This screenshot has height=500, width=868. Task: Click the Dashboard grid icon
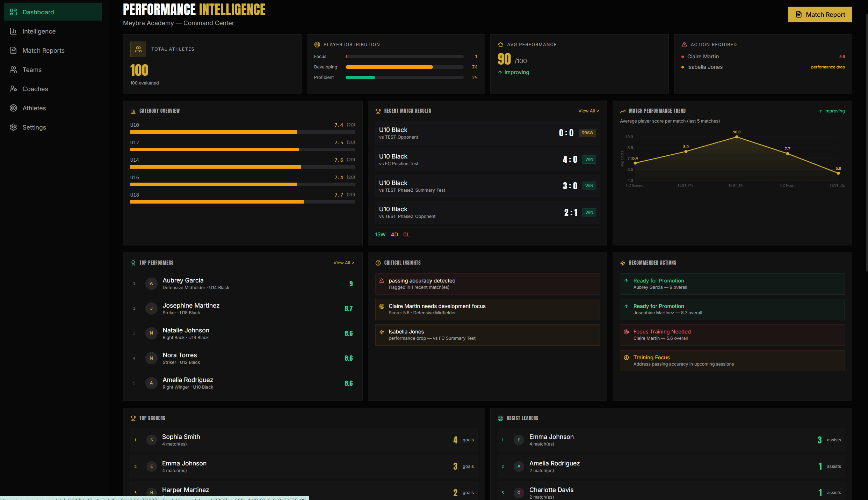(x=13, y=12)
